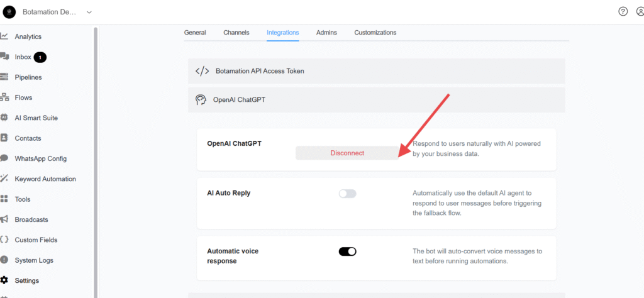Open the Admins tab
This screenshot has height=298, width=644.
pyautogui.click(x=326, y=33)
